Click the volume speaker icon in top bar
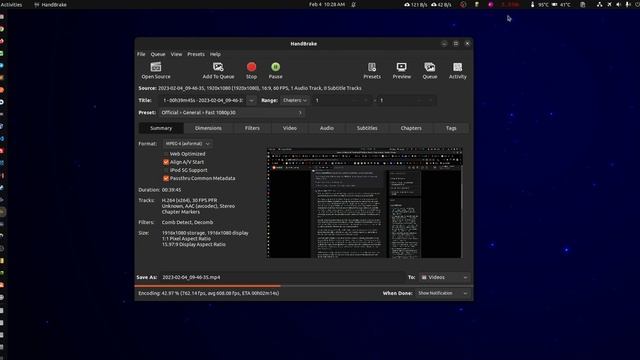640x360 pixels. tap(618, 4)
